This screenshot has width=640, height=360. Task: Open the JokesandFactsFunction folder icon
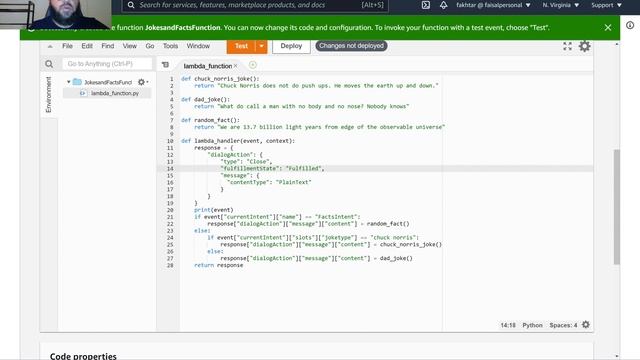(x=77, y=82)
